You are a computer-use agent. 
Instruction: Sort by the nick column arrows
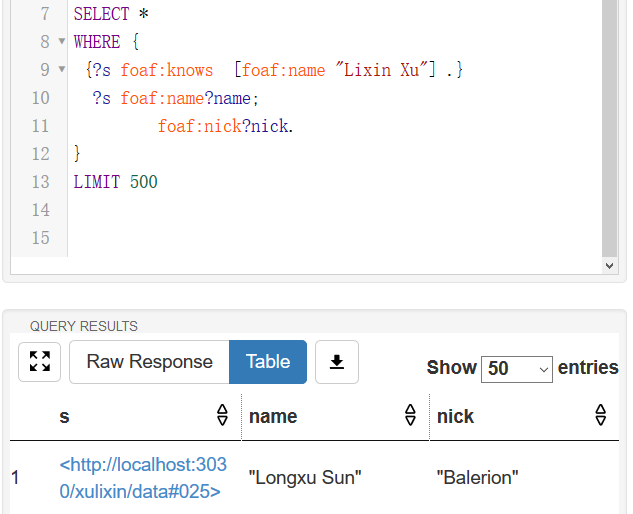tap(601, 416)
